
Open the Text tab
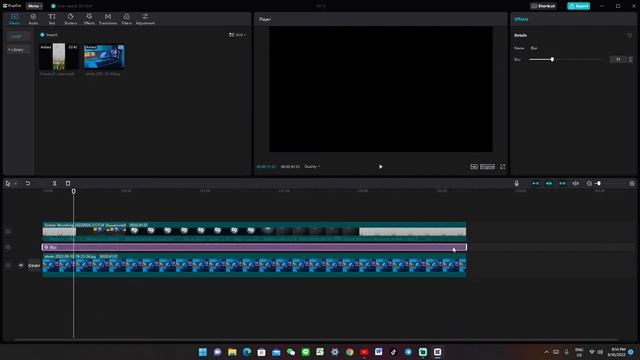(52, 19)
